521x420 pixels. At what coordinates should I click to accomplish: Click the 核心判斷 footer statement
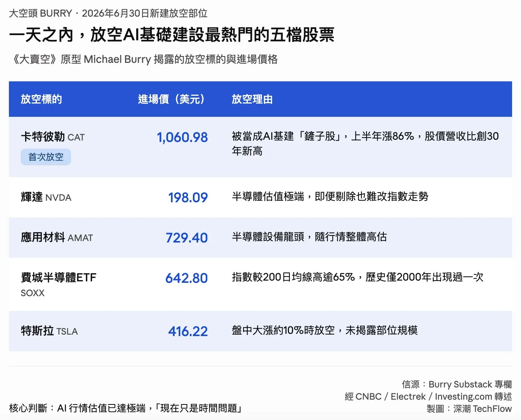coord(126,408)
